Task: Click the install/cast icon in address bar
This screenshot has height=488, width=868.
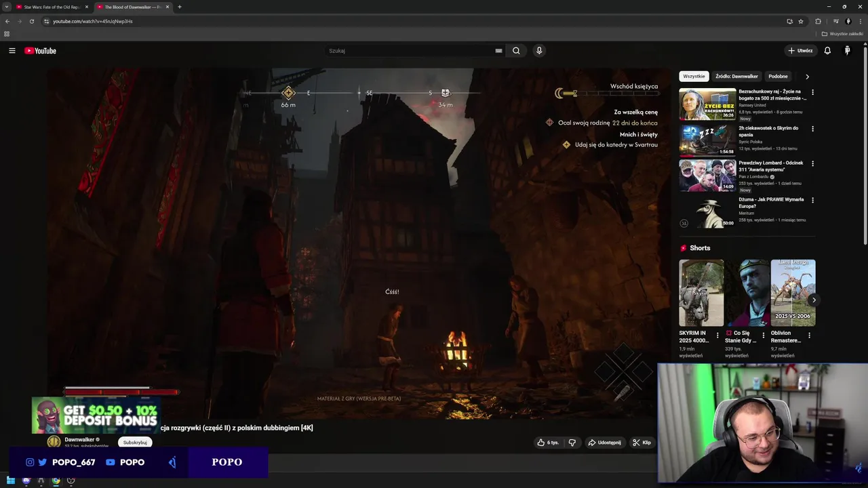Action: point(789,21)
